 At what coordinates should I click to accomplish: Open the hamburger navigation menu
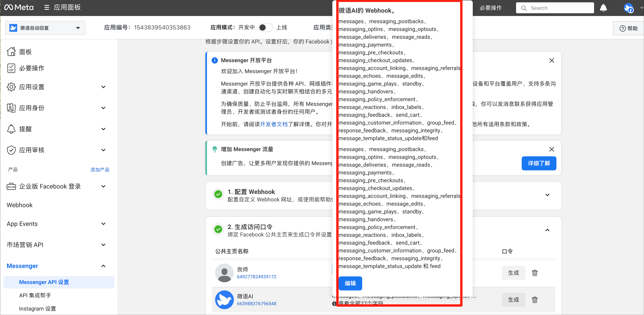(46, 7)
